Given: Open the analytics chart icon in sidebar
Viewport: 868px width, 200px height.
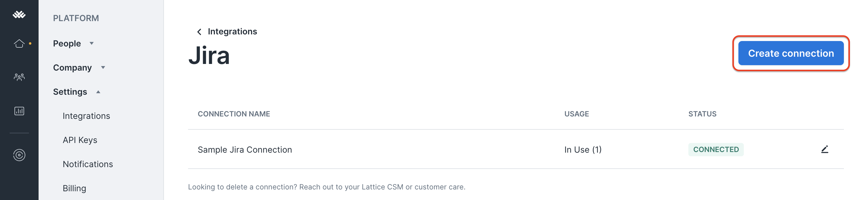Looking at the screenshot, I should click(x=19, y=111).
